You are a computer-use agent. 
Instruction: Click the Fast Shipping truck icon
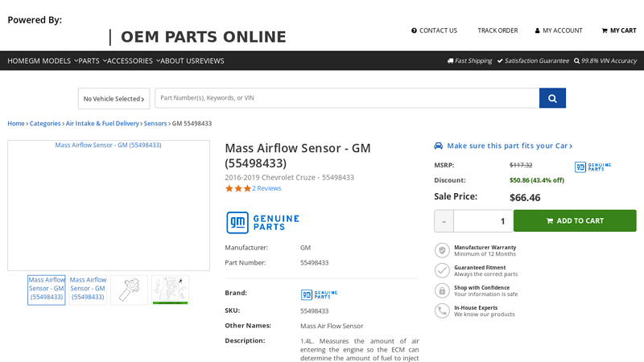(x=451, y=61)
